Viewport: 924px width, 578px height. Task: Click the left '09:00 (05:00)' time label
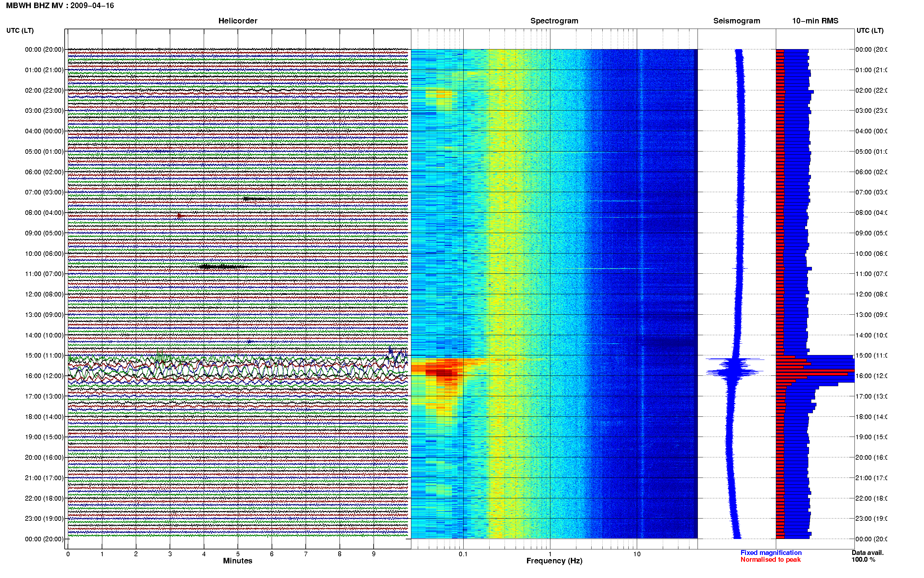click(x=44, y=233)
